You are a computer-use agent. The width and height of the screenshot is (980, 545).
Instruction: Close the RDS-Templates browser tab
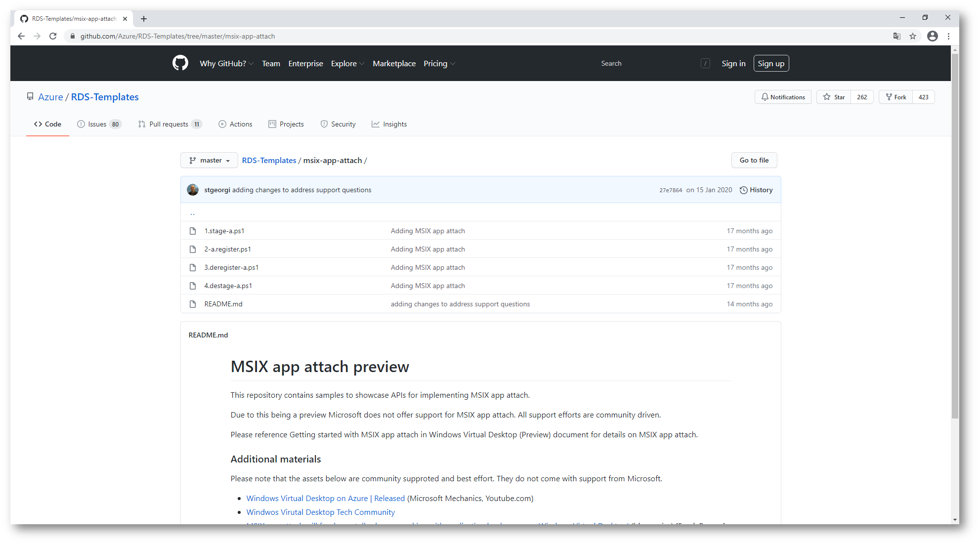pos(125,19)
